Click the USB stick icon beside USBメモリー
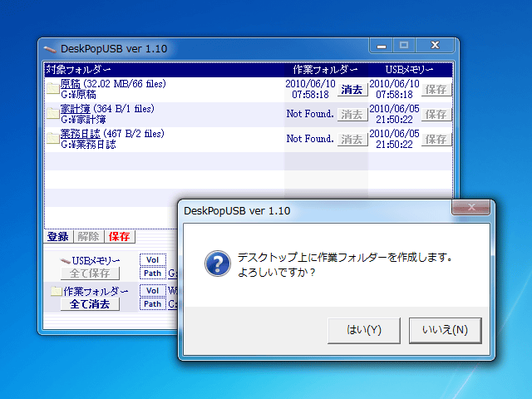The width and height of the screenshot is (532, 399). click(65, 261)
